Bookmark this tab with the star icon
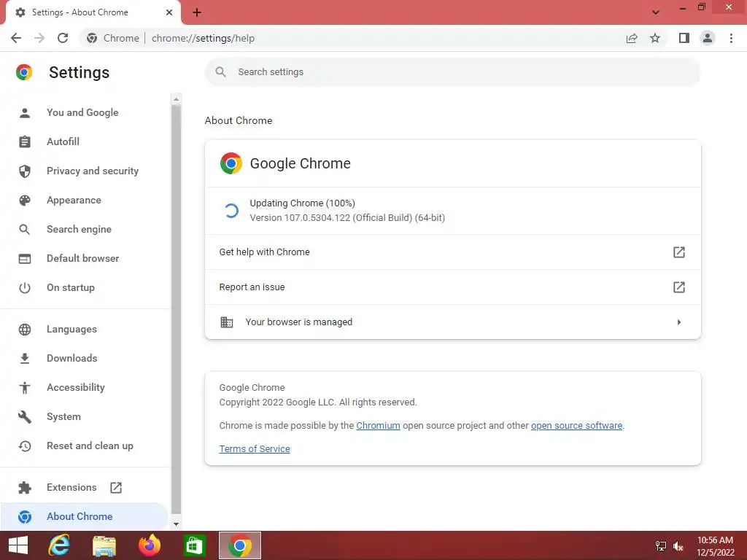 click(655, 38)
